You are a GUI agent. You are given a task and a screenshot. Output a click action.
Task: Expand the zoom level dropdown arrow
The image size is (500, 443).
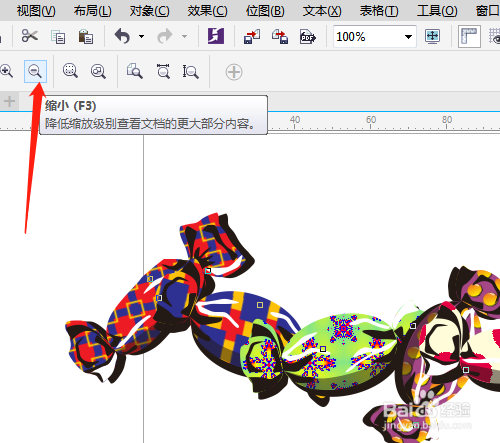408,37
